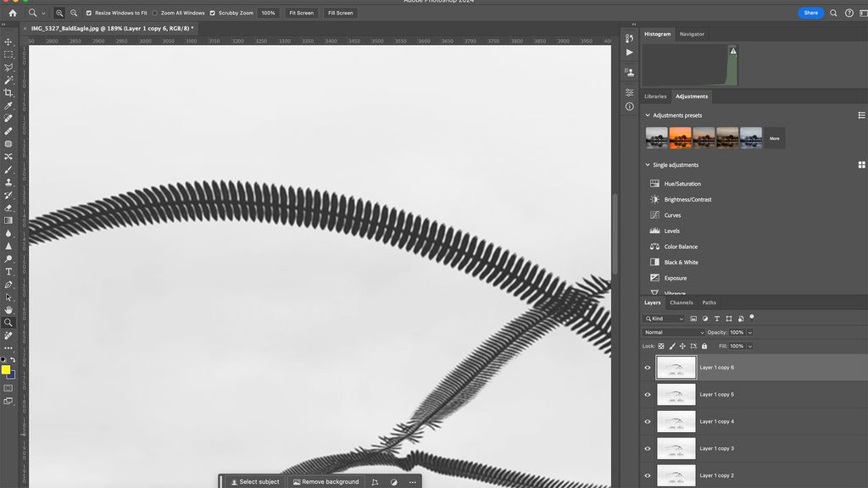Select the Hand tool
This screenshot has height=488, width=868.
[8, 308]
